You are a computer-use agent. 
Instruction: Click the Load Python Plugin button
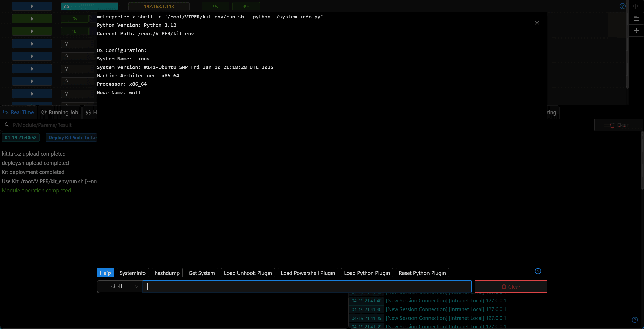[367, 273]
